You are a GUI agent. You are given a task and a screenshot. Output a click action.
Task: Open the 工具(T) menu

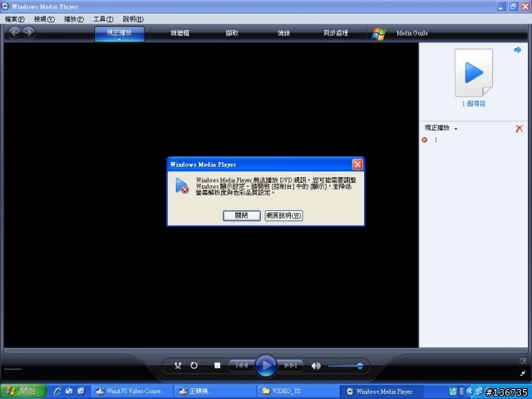point(103,19)
